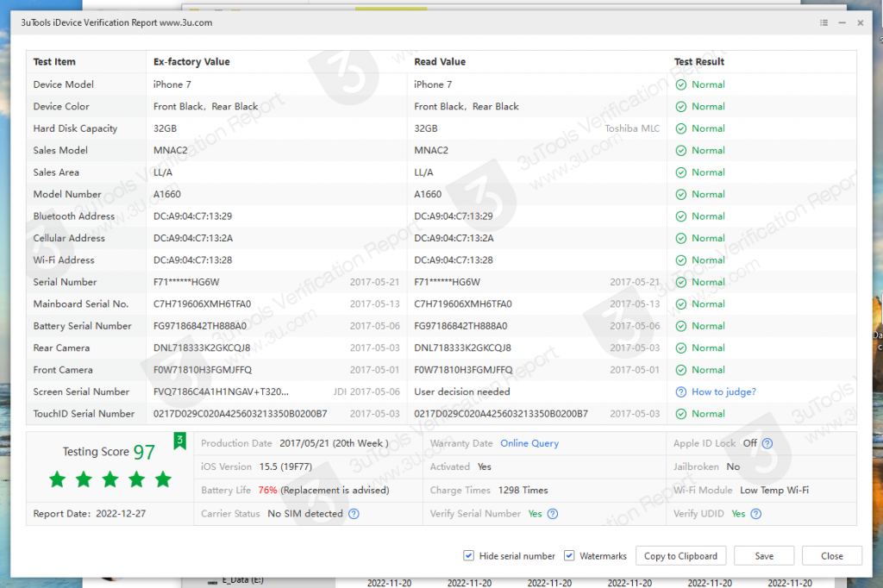The height and width of the screenshot is (588, 883).
Task: Click the Test Result column header
Action: tap(698, 62)
